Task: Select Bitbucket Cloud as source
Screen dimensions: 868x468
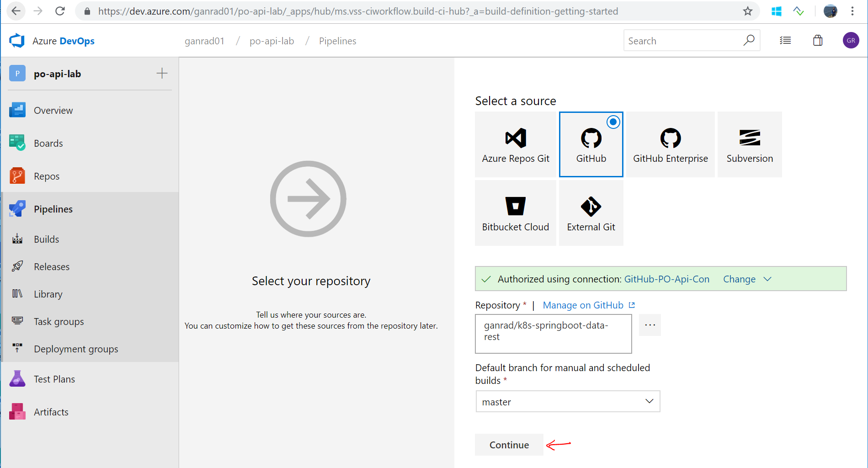Action: pyautogui.click(x=516, y=213)
